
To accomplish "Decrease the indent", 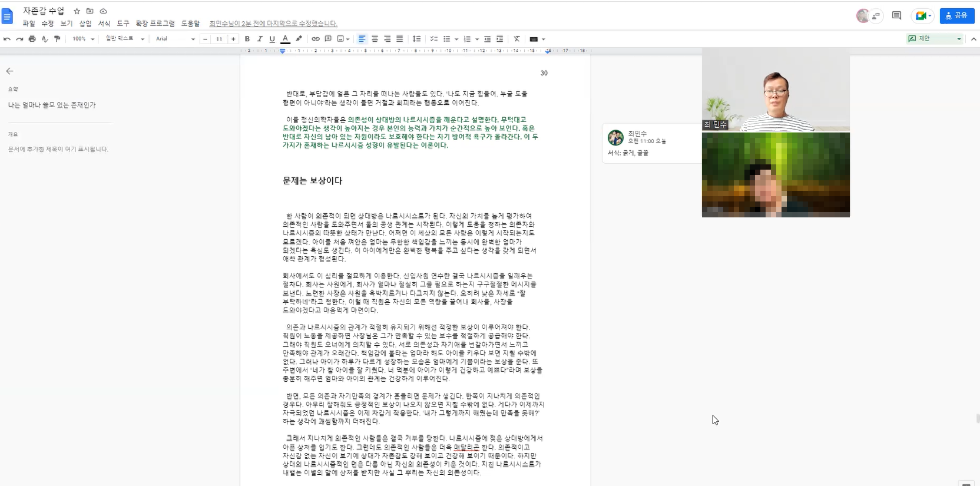I will coord(487,39).
